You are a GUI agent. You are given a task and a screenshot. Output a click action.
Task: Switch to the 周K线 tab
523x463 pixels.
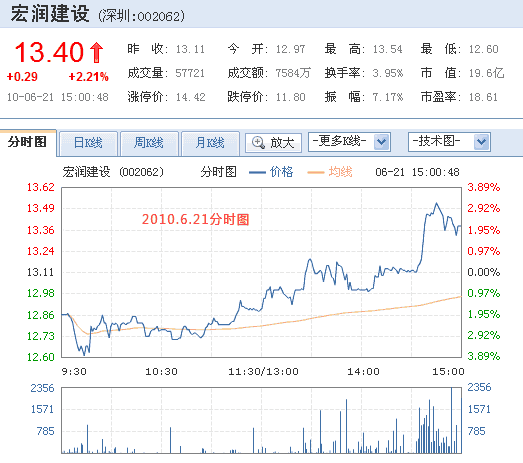click(149, 143)
